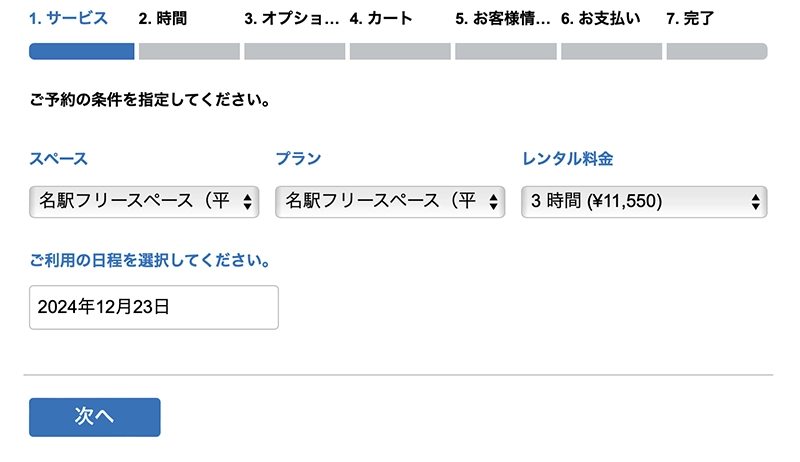Viewport: 800px width, 462px height.
Task: Open the 5. お客様情報 step
Action: (503, 18)
